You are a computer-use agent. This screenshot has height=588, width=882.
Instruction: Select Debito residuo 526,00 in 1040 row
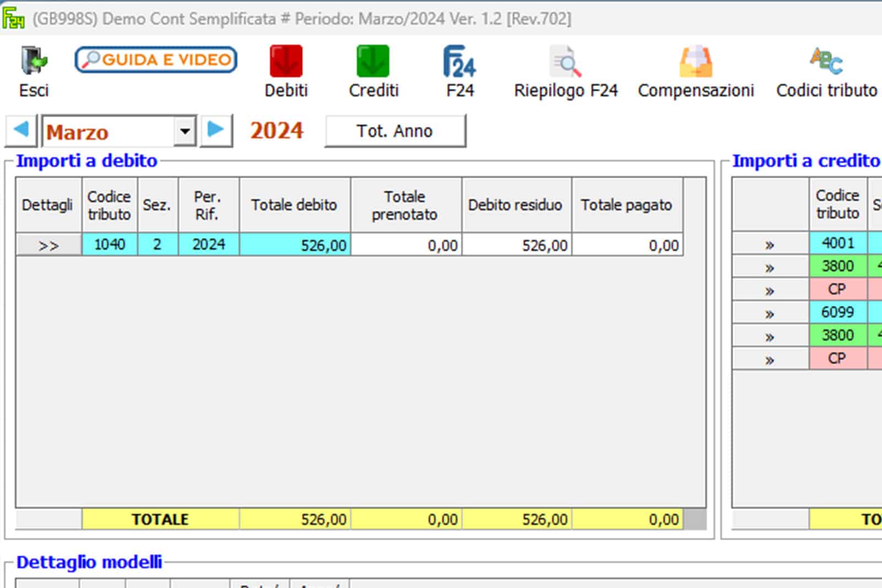[x=517, y=245]
